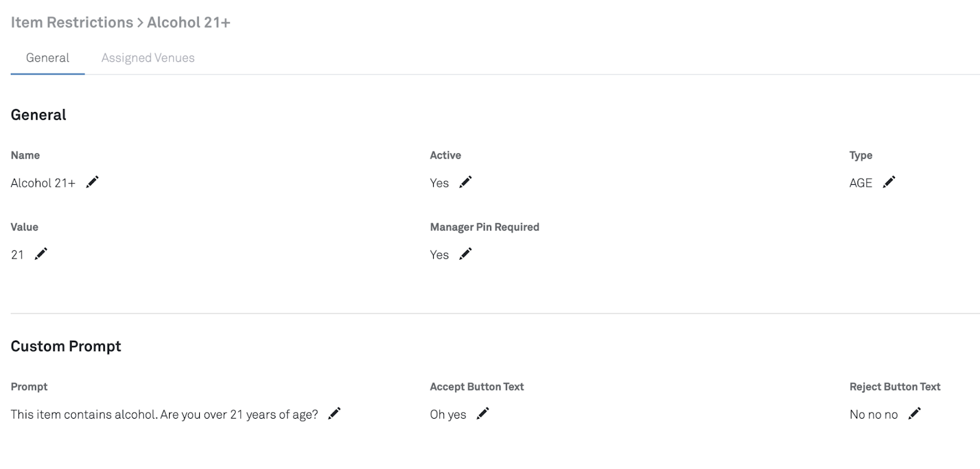This screenshot has width=980, height=469.
Task: Click the pencil icon under Manager Pin Required
Action: (x=466, y=253)
